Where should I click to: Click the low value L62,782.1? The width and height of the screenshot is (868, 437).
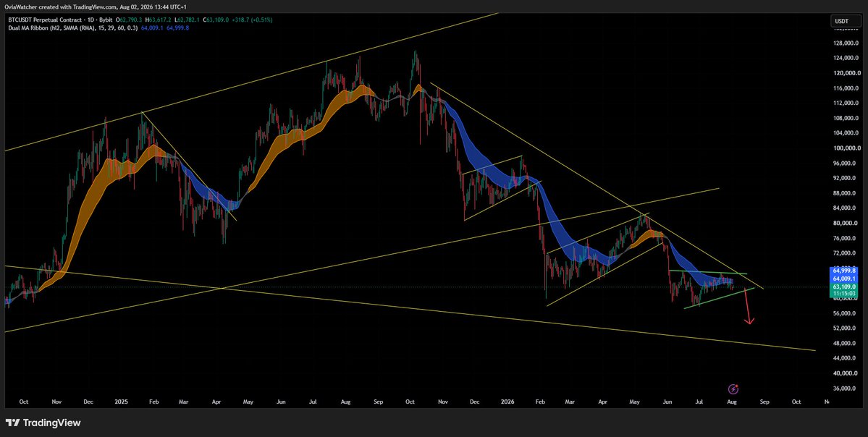point(187,20)
